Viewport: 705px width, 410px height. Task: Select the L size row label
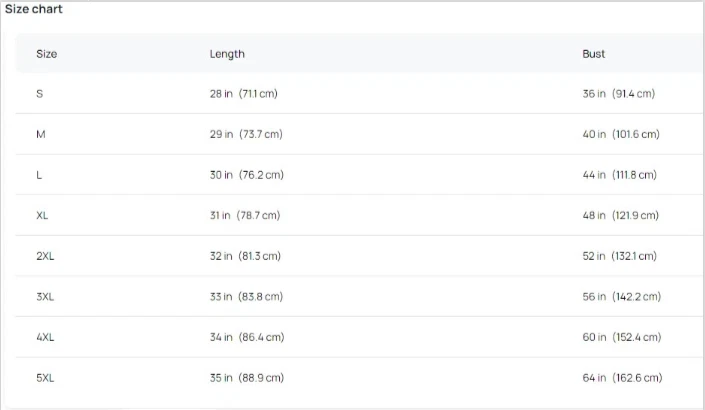click(x=40, y=175)
